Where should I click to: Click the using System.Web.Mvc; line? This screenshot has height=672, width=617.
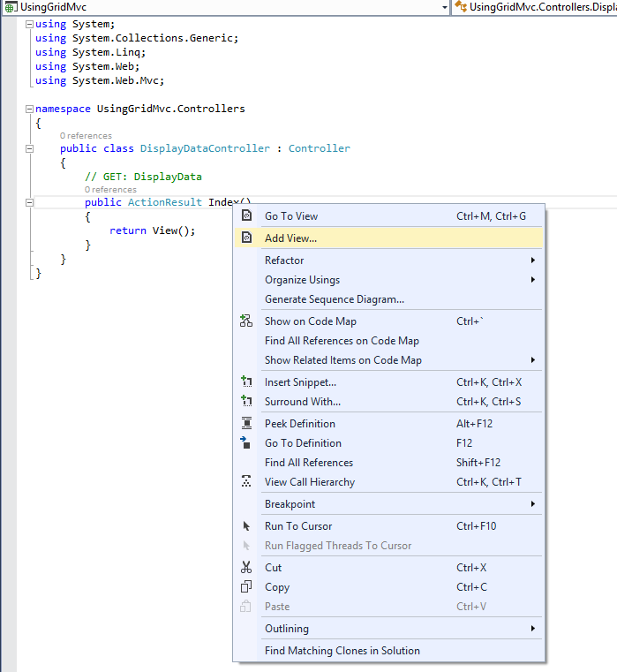(x=100, y=80)
